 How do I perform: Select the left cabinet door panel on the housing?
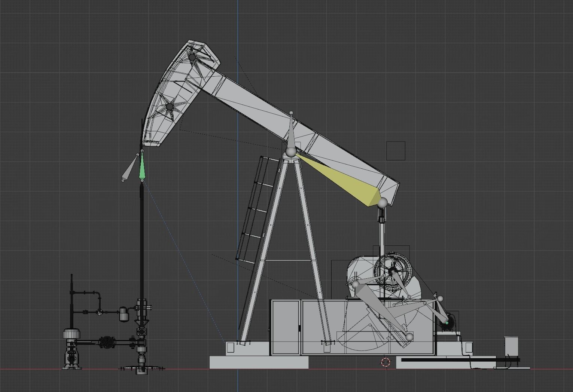pos(286,327)
